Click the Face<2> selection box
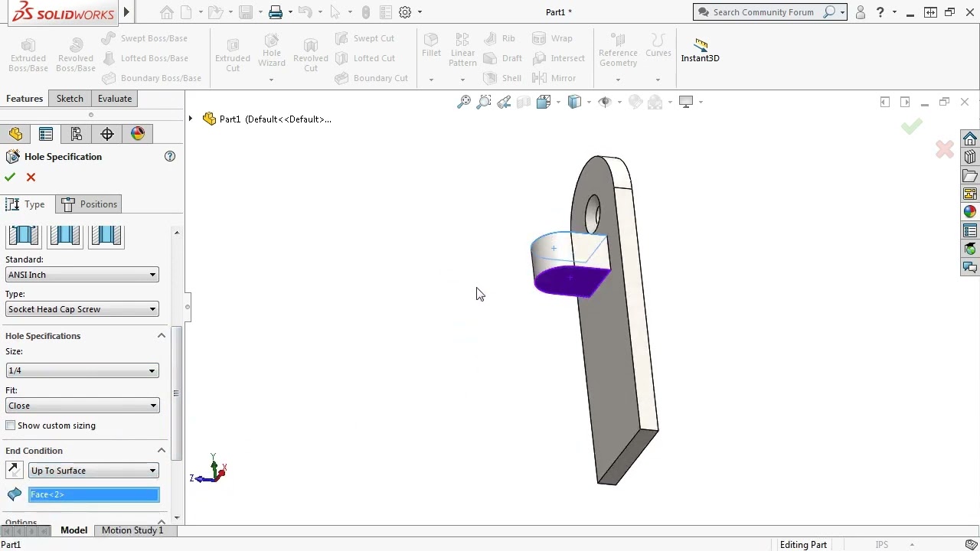This screenshot has height=551, width=980. [93, 494]
